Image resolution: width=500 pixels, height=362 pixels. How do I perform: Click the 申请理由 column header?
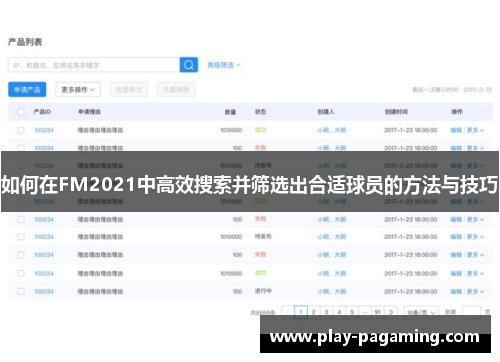(x=89, y=112)
